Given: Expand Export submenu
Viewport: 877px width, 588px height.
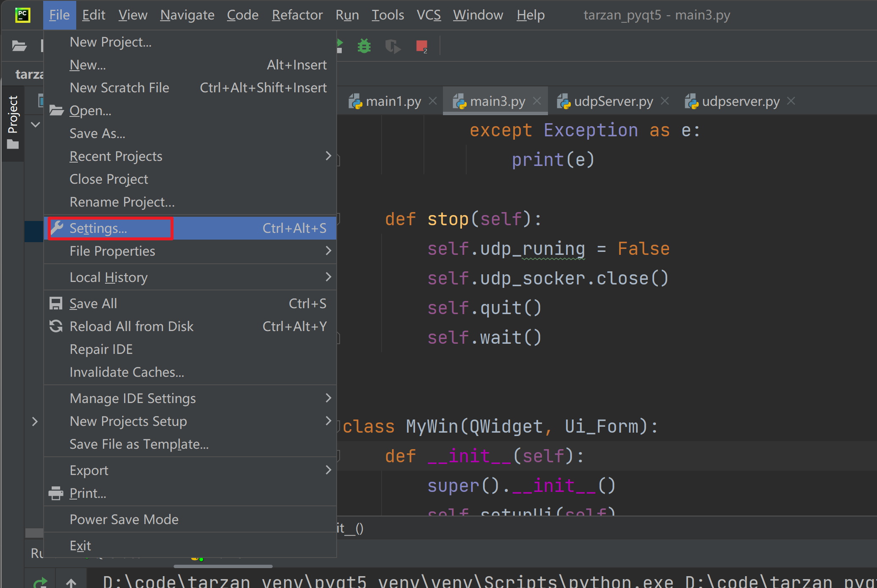Looking at the screenshot, I should coord(190,470).
